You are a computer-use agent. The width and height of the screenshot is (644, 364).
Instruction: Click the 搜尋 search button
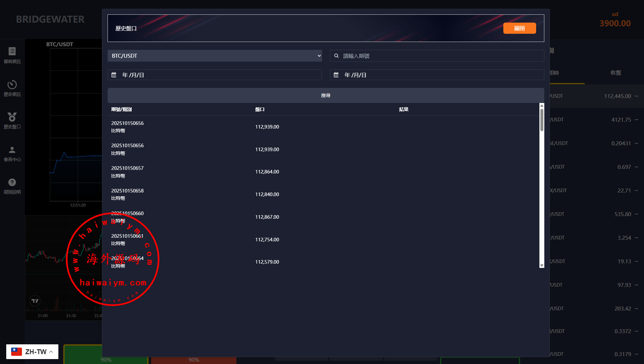tap(326, 95)
